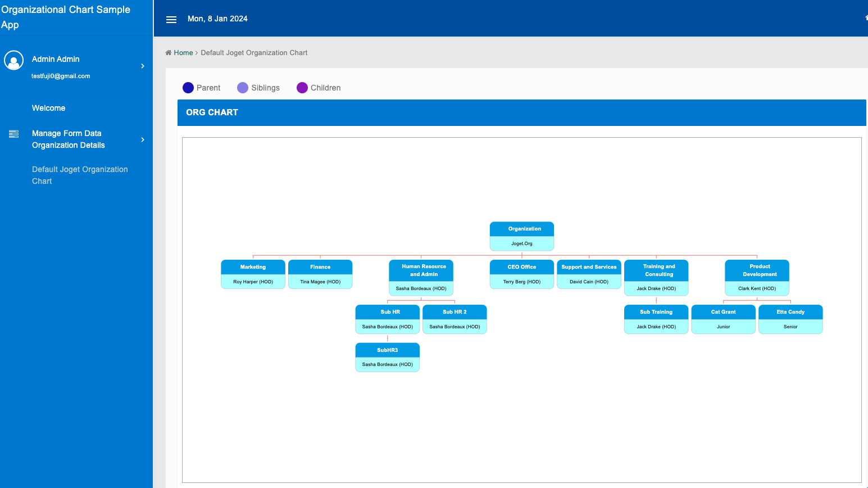Click the Home breadcrumb link
The image size is (868, 488).
[183, 53]
